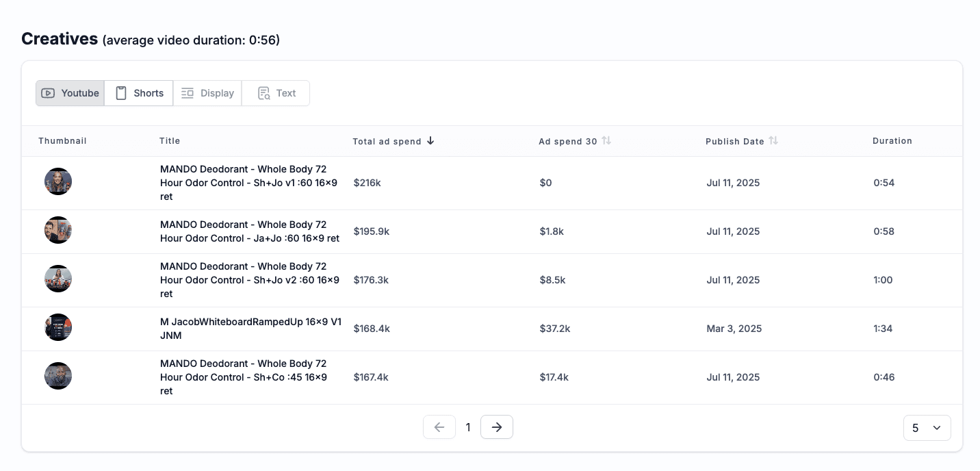Sort by Publish Date arrows icon
This screenshot has width=980, height=471.
pos(773,141)
